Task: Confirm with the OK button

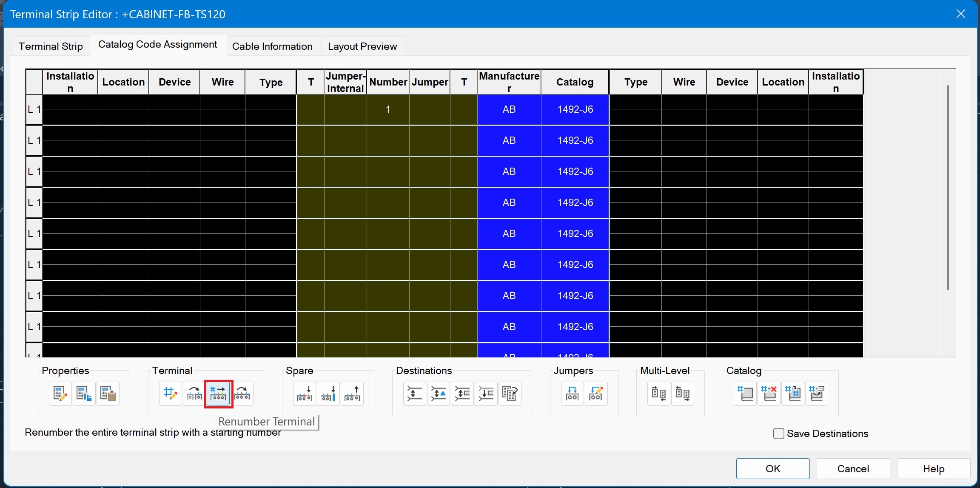Action: pos(773,468)
